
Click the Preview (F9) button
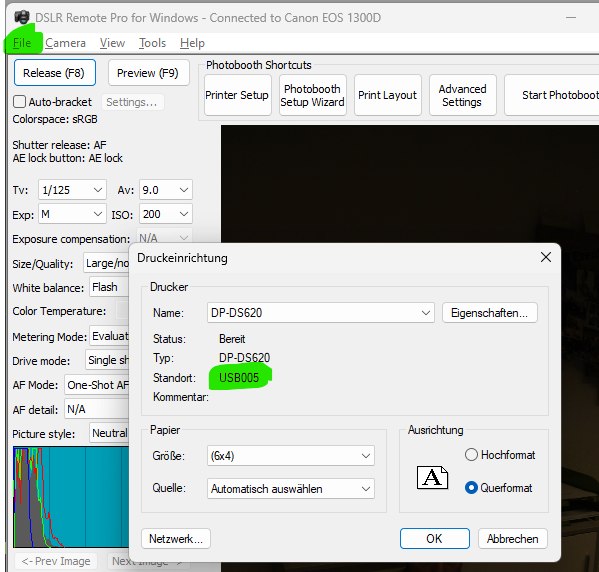pos(148,73)
